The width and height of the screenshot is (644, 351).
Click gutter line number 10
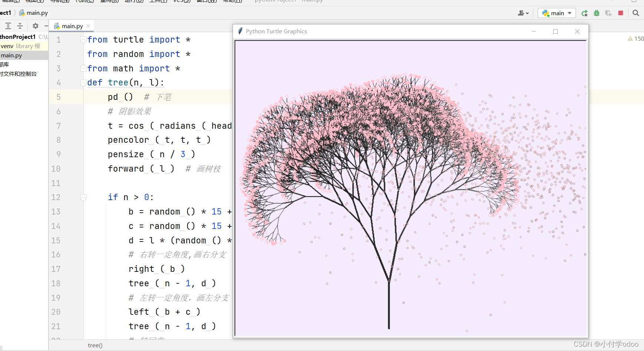56,169
